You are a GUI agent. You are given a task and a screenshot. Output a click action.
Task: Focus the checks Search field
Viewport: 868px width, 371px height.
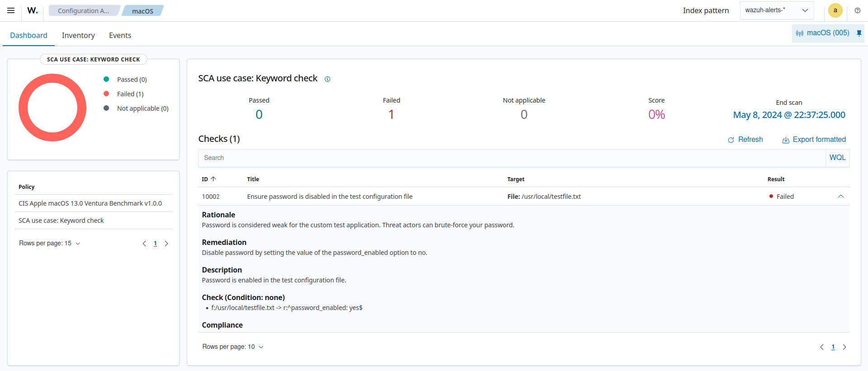click(511, 158)
